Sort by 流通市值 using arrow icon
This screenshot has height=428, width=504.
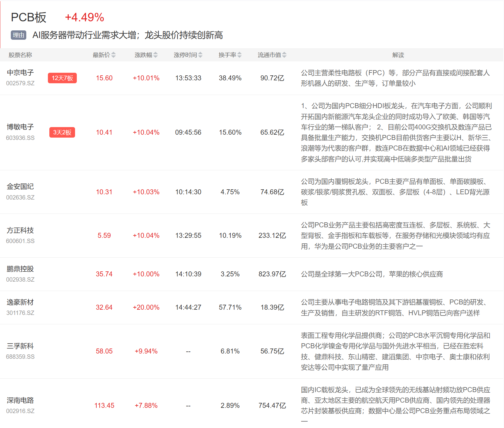pos(284,55)
